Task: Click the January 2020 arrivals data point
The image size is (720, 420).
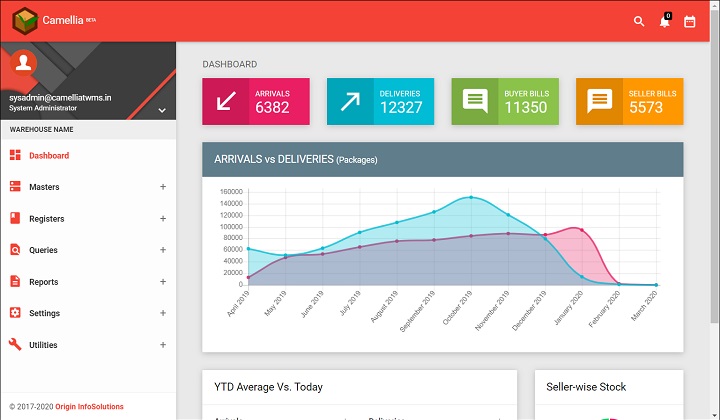Action: point(582,231)
